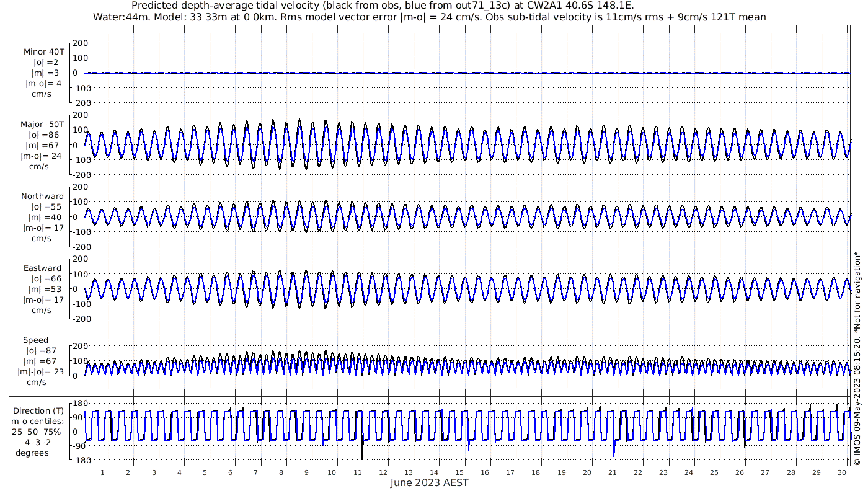This screenshot has width=868, height=496.
Task: Click the 'm-o centiles:' label
Action: [37, 422]
